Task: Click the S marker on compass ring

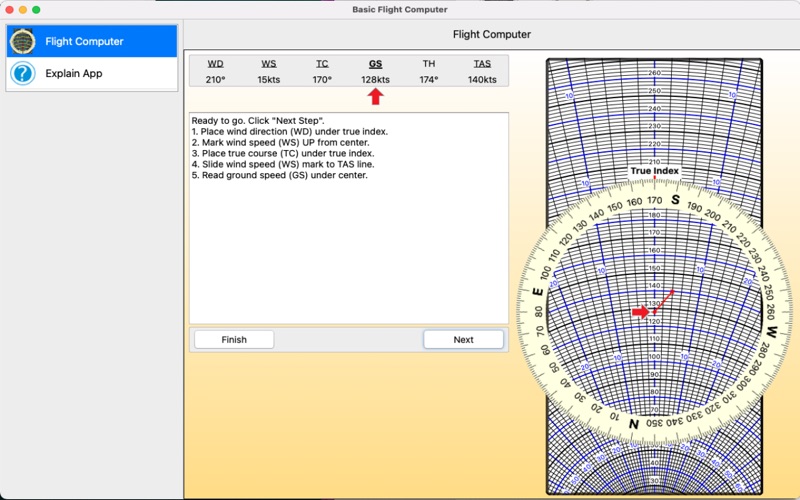Action: [x=675, y=200]
